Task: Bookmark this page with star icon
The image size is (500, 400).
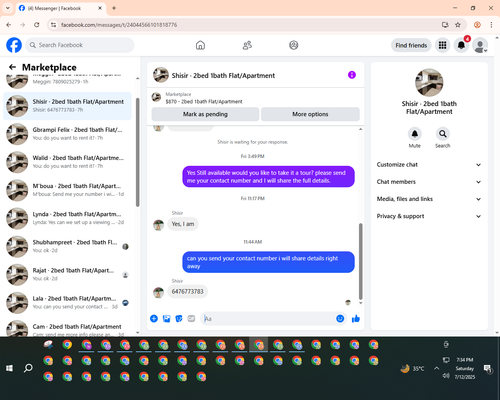Action: pos(458,25)
